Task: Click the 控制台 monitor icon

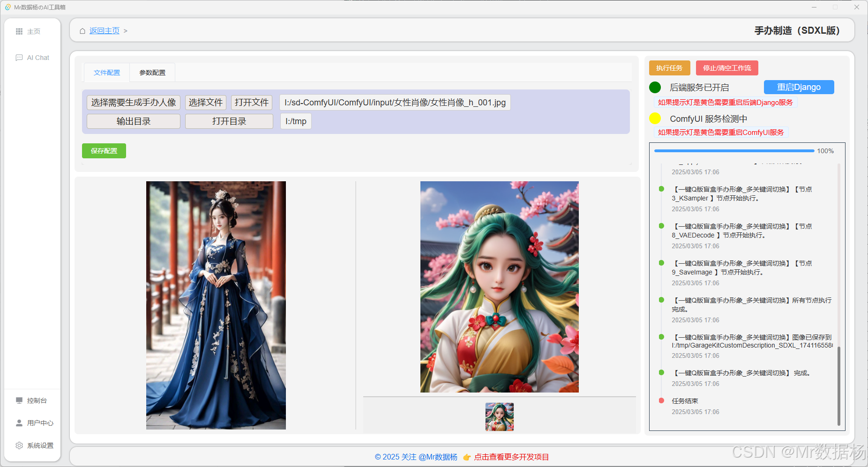Action: pyautogui.click(x=19, y=400)
